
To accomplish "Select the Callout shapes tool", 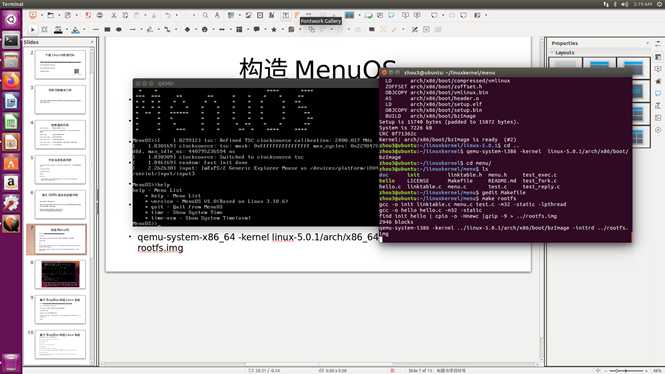I will coord(257,30).
